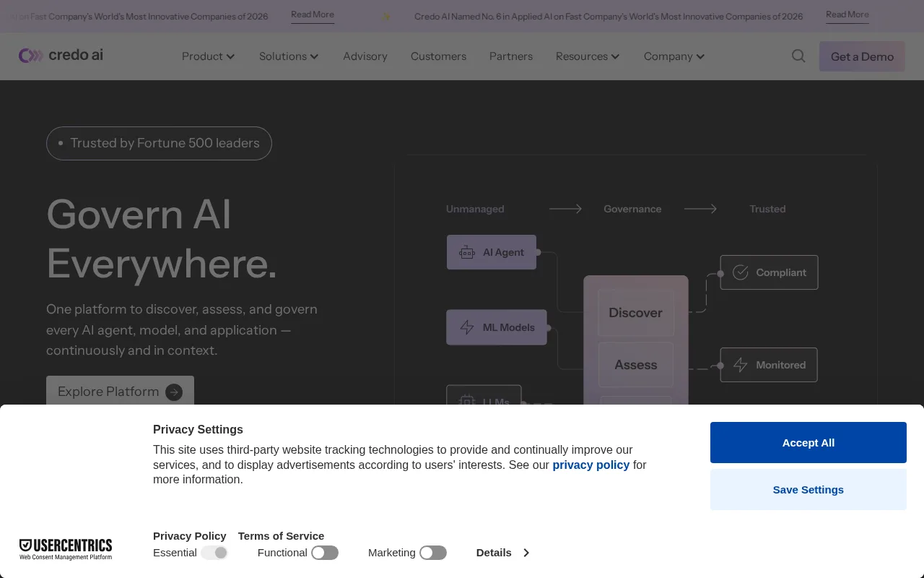
Task: Open the privacy policy inline link
Action: pos(591,465)
